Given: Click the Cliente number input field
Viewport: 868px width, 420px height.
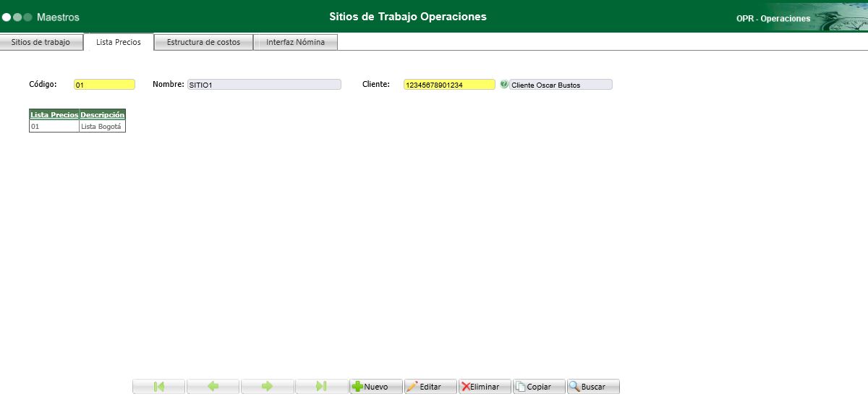Looking at the screenshot, I should pos(449,85).
